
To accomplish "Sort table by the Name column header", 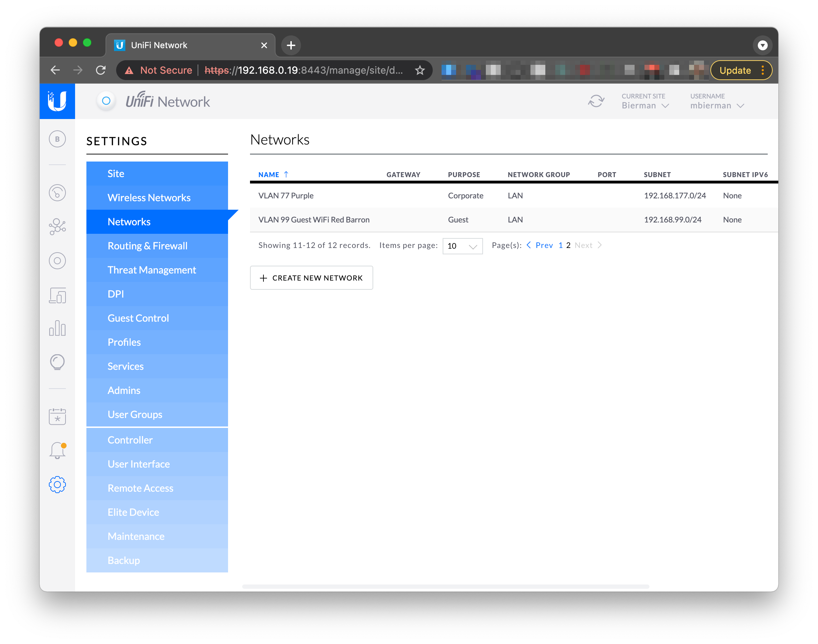I will 269,175.
